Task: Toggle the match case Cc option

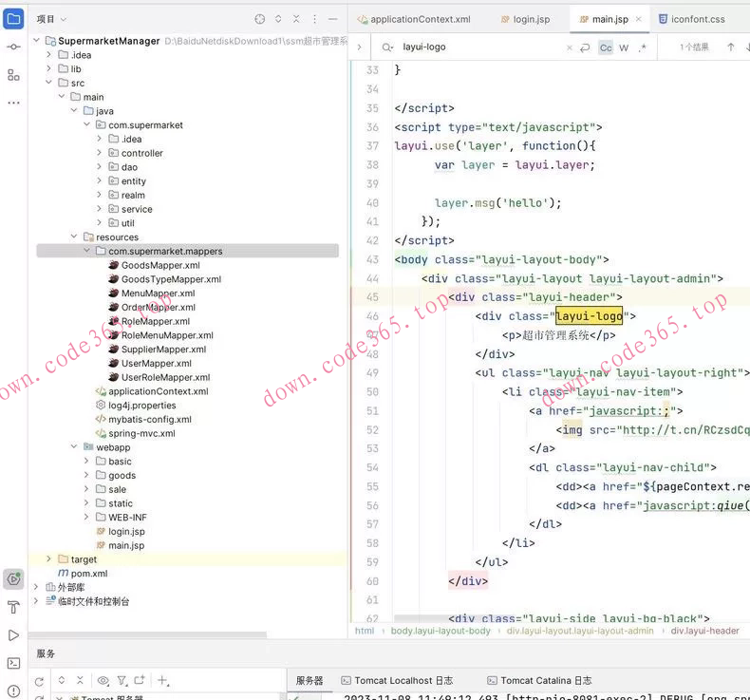Action: tap(605, 47)
